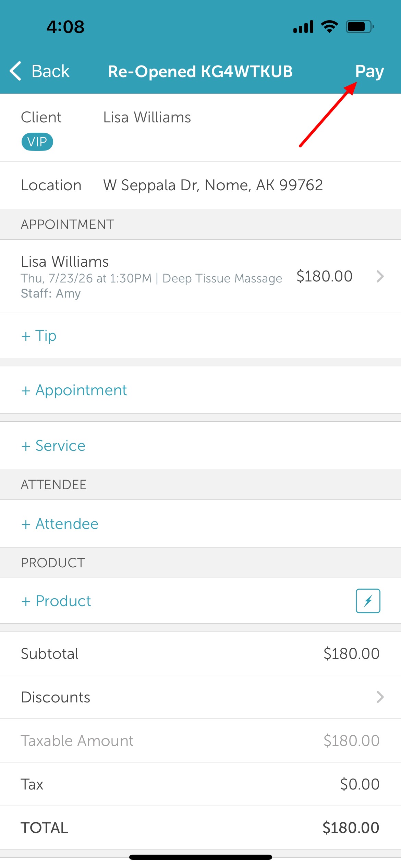Add another appointment with + Appointment
This screenshot has height=868, width=401.
point(74,390)
